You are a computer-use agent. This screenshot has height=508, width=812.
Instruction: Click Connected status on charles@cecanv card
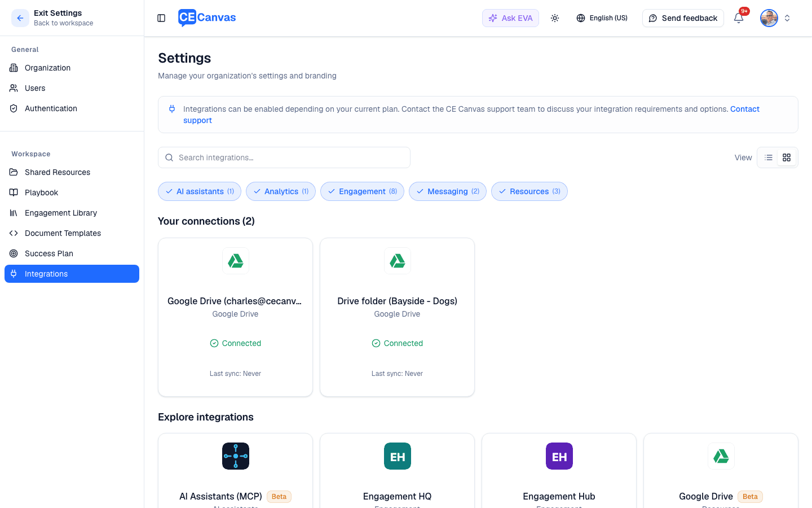pyautogui.click(x=235, y=343)
